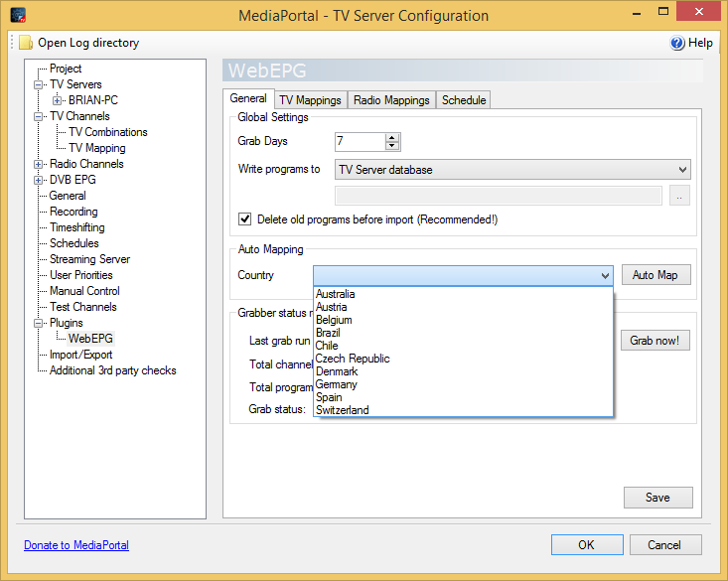Uncheck Delete old programs before import
The image size is (728, 581).
click(244, 219)
